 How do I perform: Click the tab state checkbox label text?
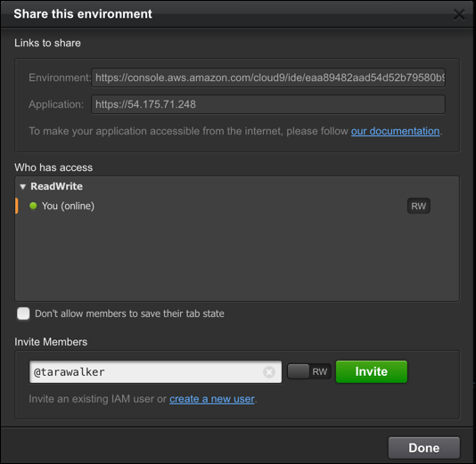pyautogui.click(x=129, y=313)
